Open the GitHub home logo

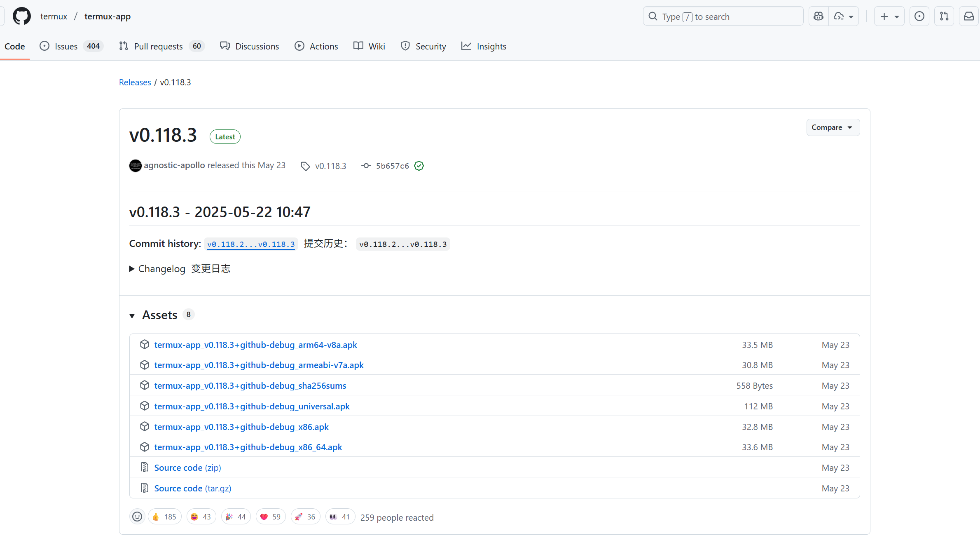coord(21,16)
